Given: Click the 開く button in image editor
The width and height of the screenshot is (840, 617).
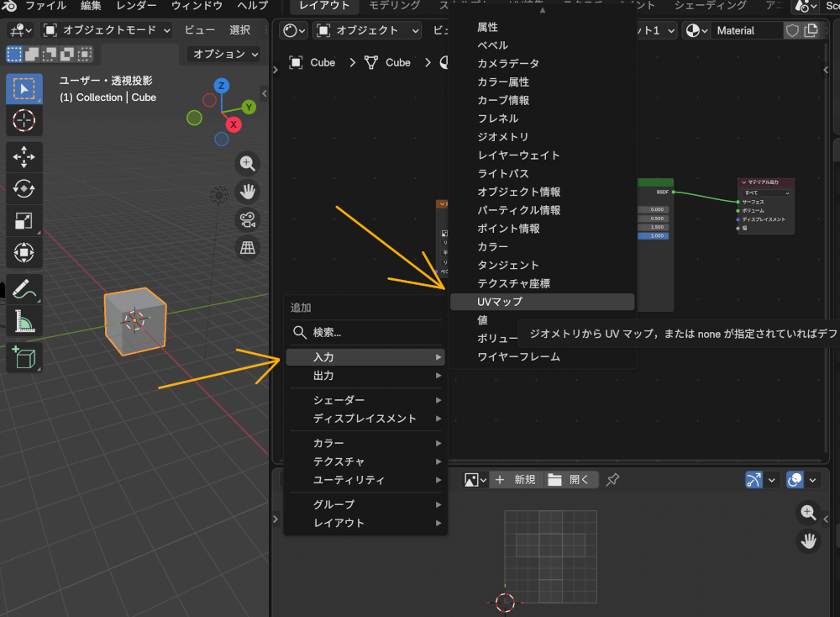Looking at the screenshot, I should pos(570,479).
